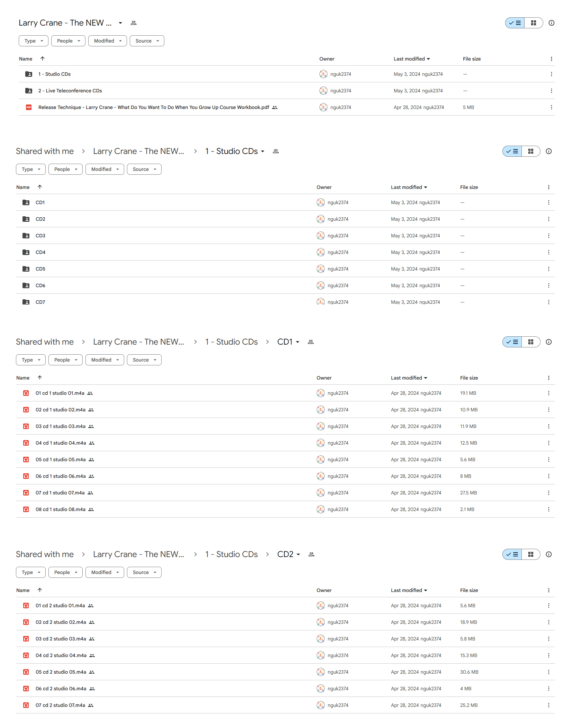The width and height of the screenshot is (573, 728).
Task: Switch to list layout in the Larry Crane section
Action: 515,23
